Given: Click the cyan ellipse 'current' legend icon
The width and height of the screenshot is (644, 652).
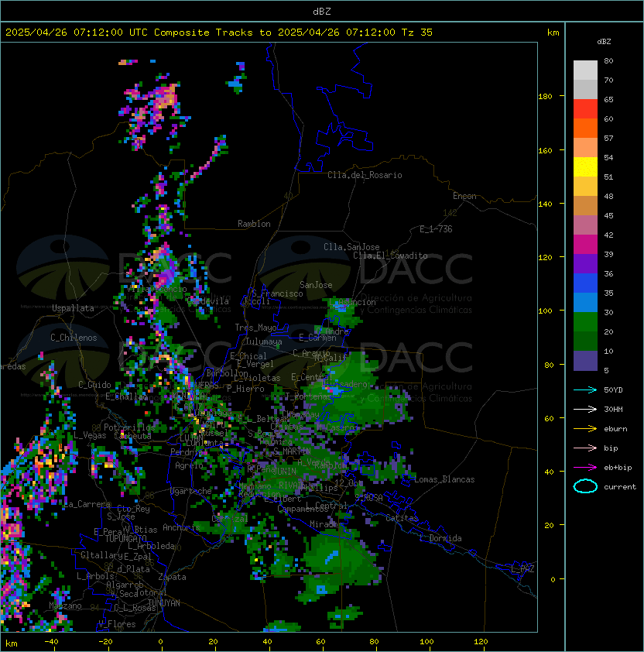Looking at the screenshot, I should [585, 486].
